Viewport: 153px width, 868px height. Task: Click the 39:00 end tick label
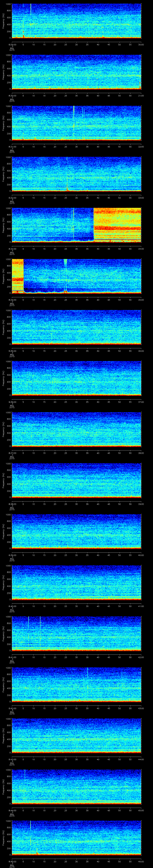pyautogui.click(x=141, y=504)
